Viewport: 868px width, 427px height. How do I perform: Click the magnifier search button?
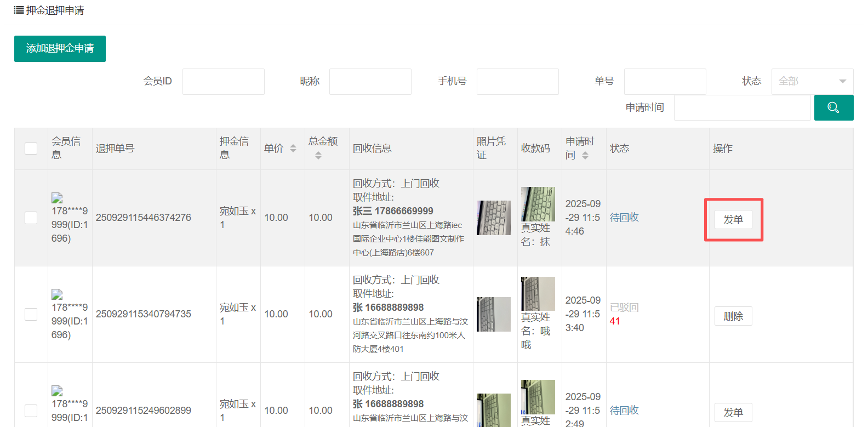pos(833,107)
